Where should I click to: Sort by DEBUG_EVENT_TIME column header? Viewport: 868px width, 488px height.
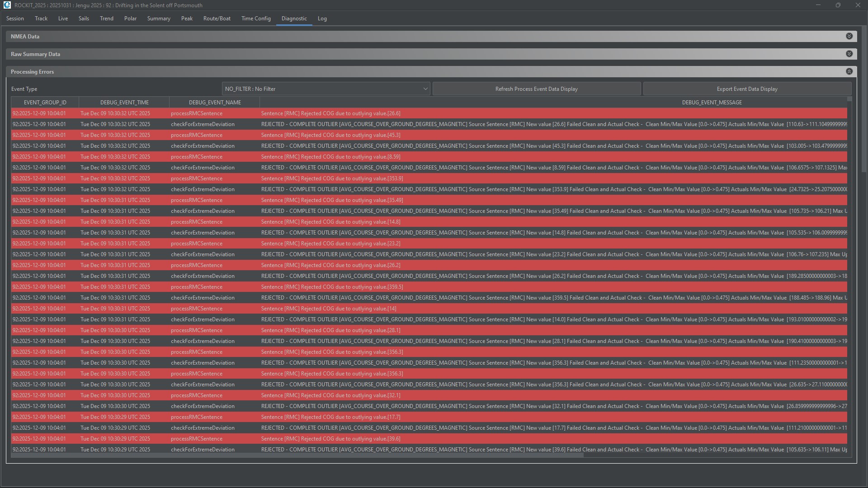124,103
